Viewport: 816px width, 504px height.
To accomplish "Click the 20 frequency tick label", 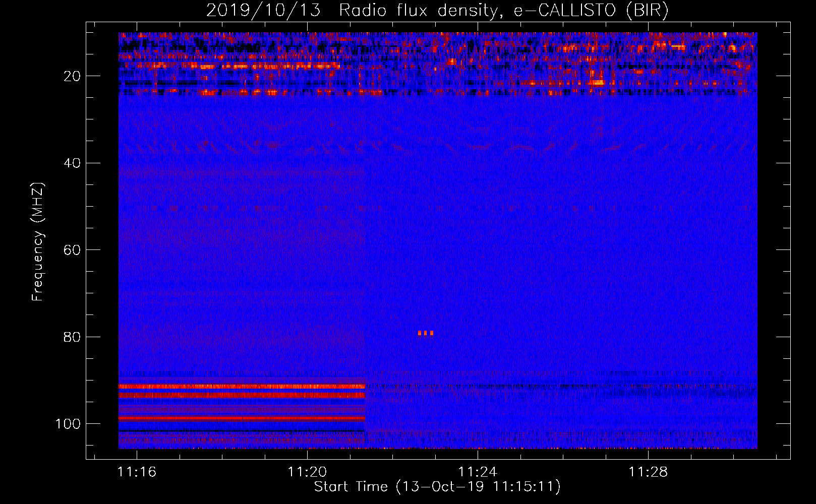I will click(x=73, y=76).
